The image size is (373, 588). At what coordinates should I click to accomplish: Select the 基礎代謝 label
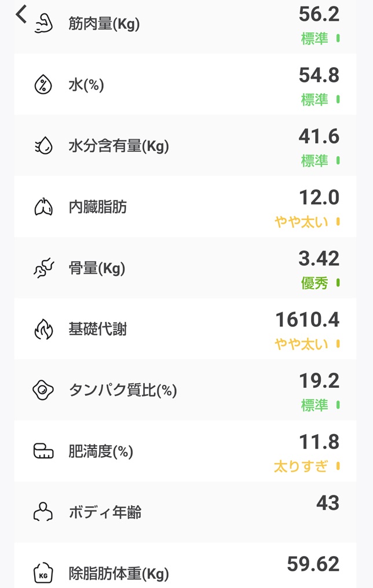(97, 329)
